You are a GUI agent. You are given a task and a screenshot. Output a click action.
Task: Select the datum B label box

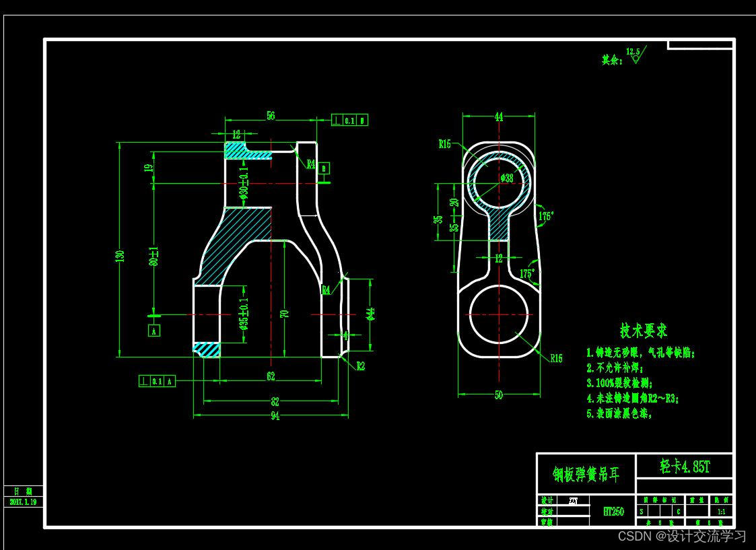pyautogui.click(x=324, y=168)
